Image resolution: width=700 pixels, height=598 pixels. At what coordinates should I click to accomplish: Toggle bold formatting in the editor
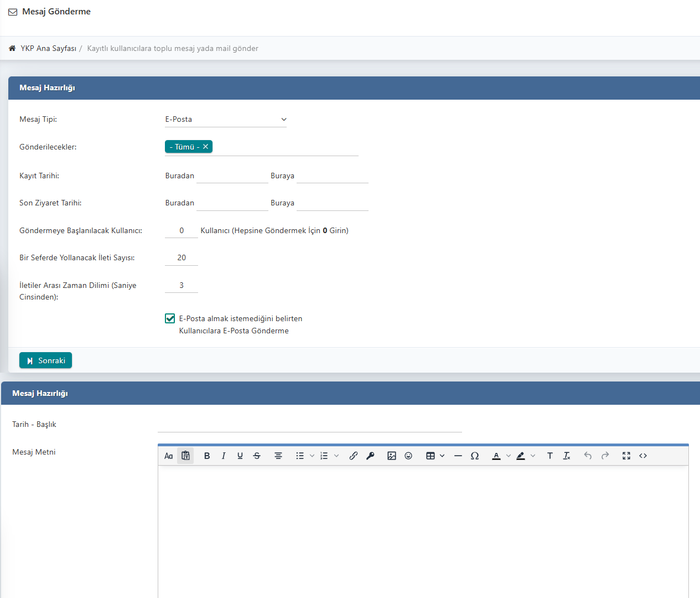point(207,456)
